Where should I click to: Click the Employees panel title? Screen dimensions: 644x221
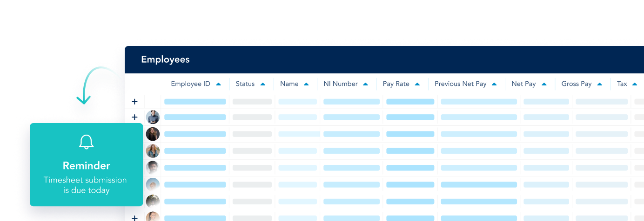point(165,59)
